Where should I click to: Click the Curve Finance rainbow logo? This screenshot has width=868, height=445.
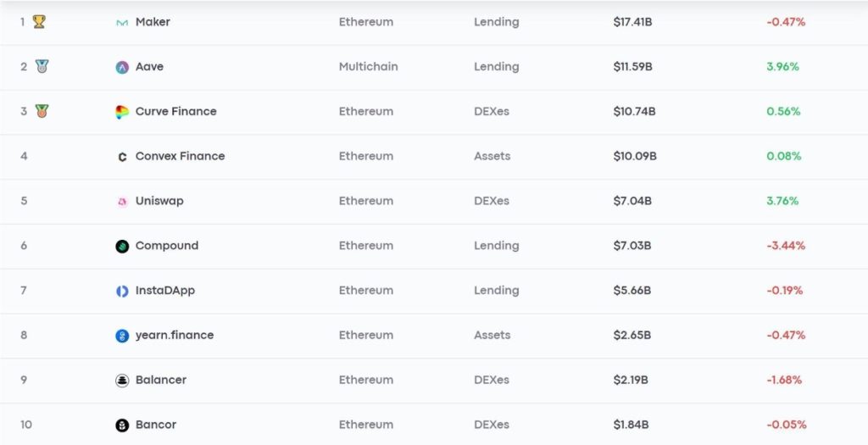(x=122, y=112)
